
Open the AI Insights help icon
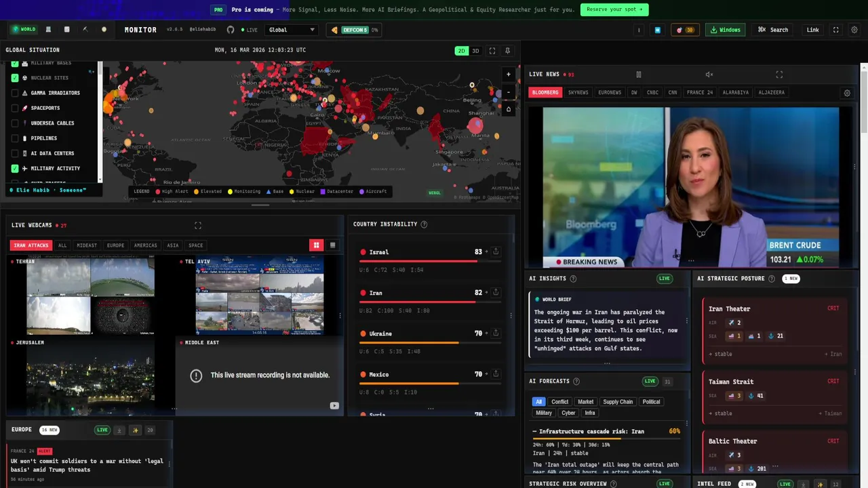point(573,279)
